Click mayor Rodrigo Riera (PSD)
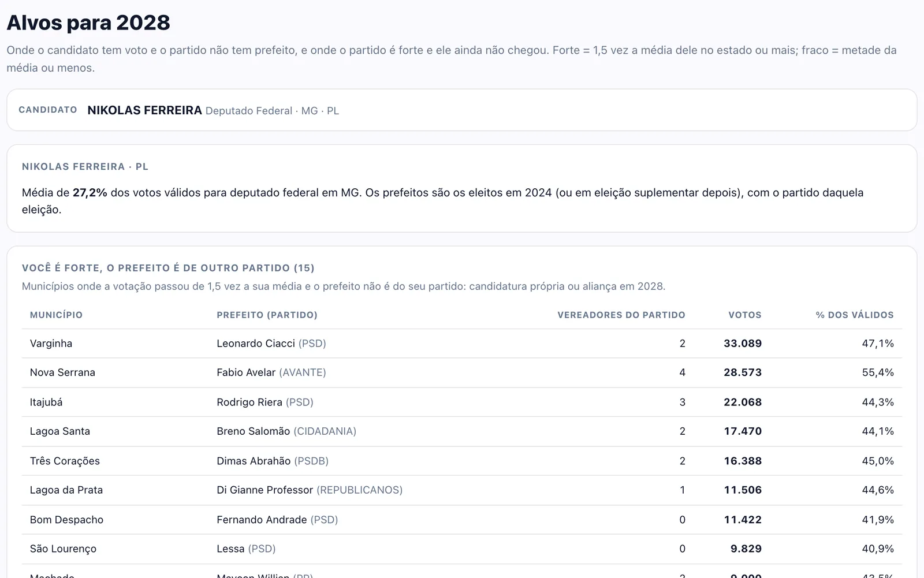 pos(265,402)
